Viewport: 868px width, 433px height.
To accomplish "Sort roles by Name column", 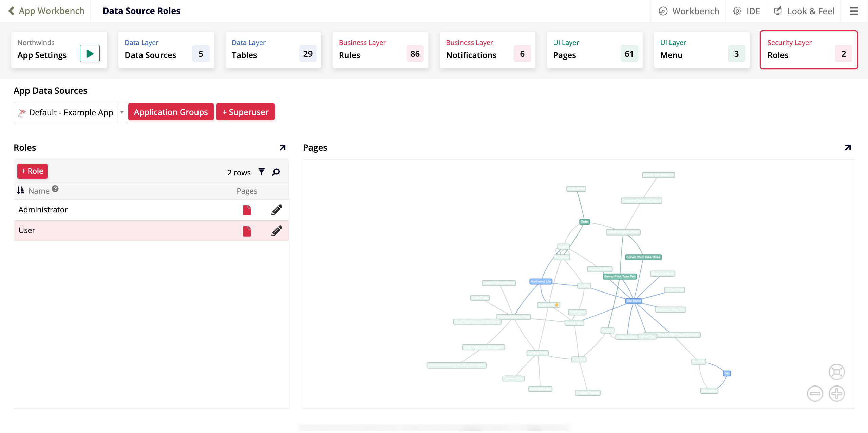I will click(39, 191).
